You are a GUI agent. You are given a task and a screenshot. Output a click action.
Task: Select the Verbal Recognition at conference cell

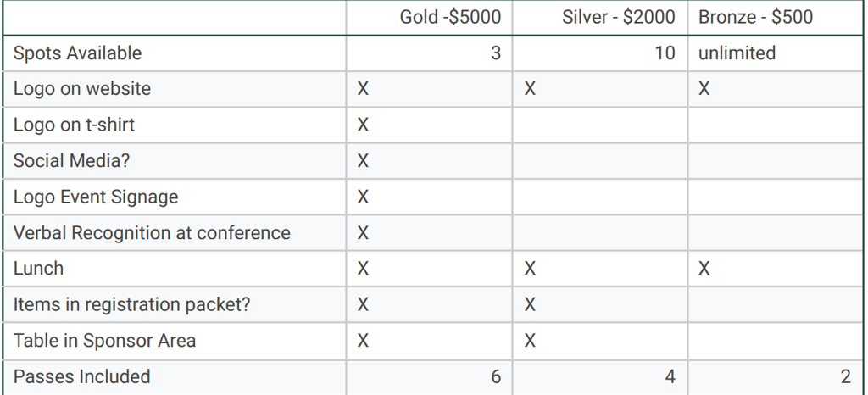152,233
